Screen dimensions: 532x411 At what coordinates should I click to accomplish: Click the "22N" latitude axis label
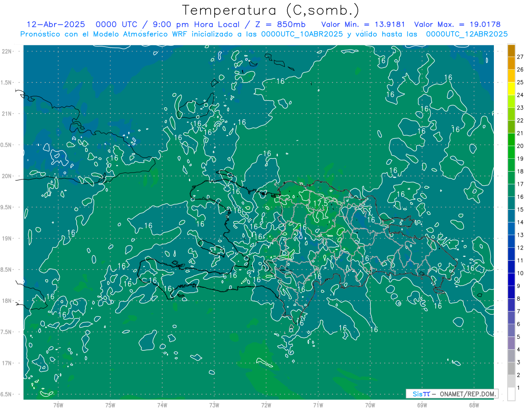coord(7,51)
